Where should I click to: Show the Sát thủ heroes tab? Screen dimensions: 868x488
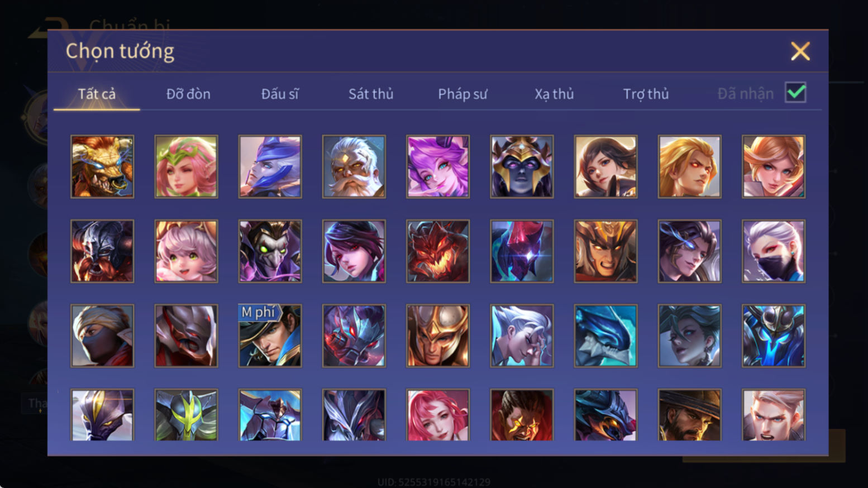coord(371,94)
